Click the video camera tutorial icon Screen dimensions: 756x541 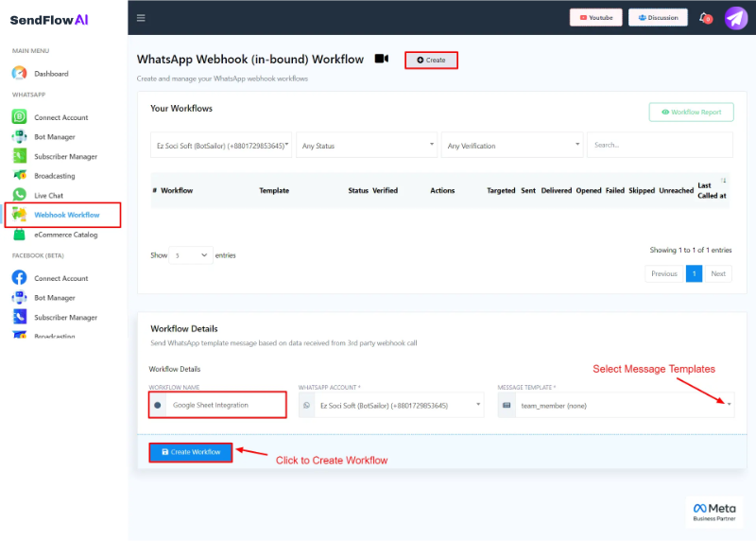[382, 59]
